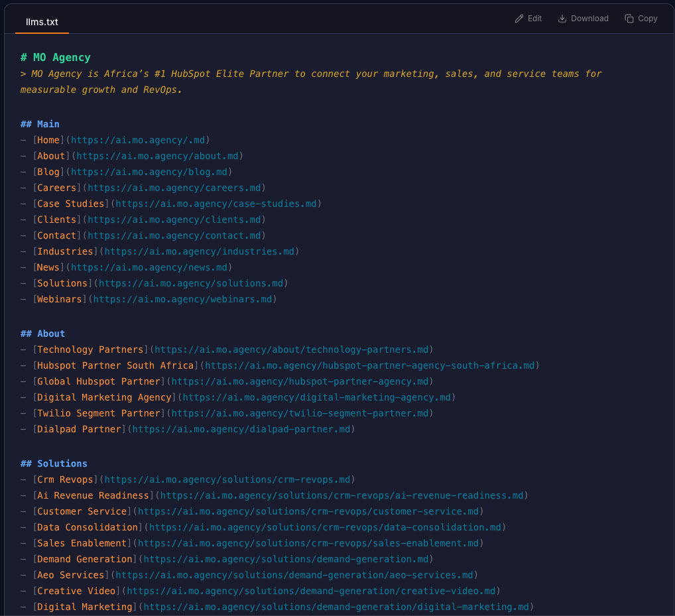Click the Blog link
This screenshot has width=675, height=616.
point(48,172)
